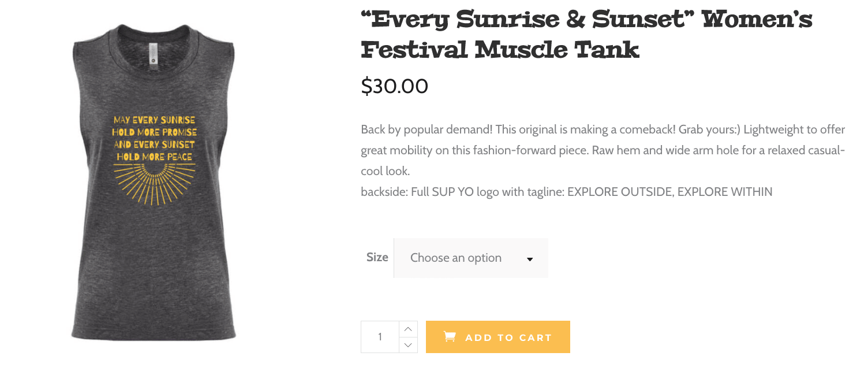Click the $30.00 price

395,86
